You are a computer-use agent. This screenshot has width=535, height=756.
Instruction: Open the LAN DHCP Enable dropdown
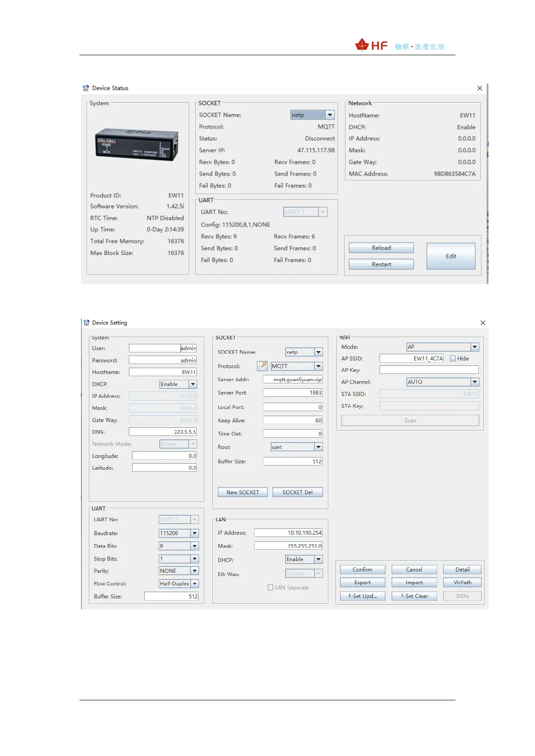[x=304, y=559]
